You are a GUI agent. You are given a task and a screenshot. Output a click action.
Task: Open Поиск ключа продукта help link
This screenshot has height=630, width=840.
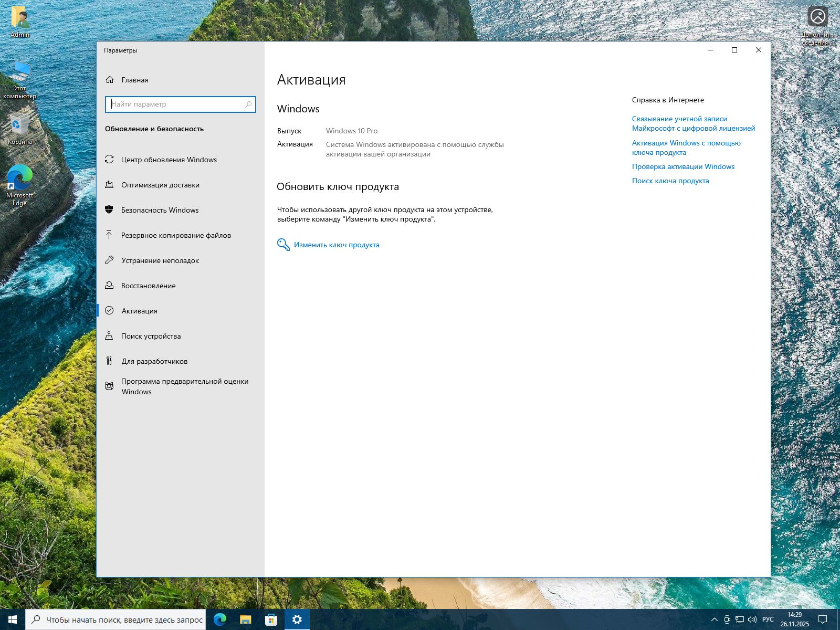pyautogui.click(x=670, y=181)
